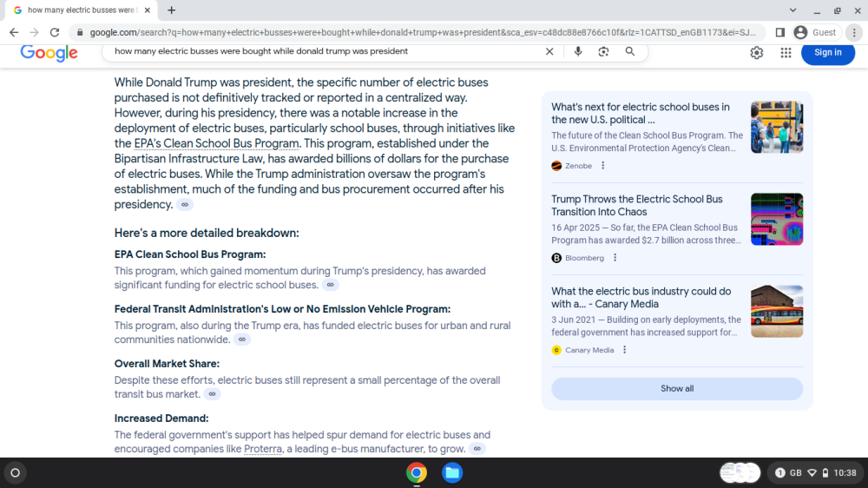Click the site security lock icon
The height and width of the screenshot is (488, 868).
click(x=80, y=33)
